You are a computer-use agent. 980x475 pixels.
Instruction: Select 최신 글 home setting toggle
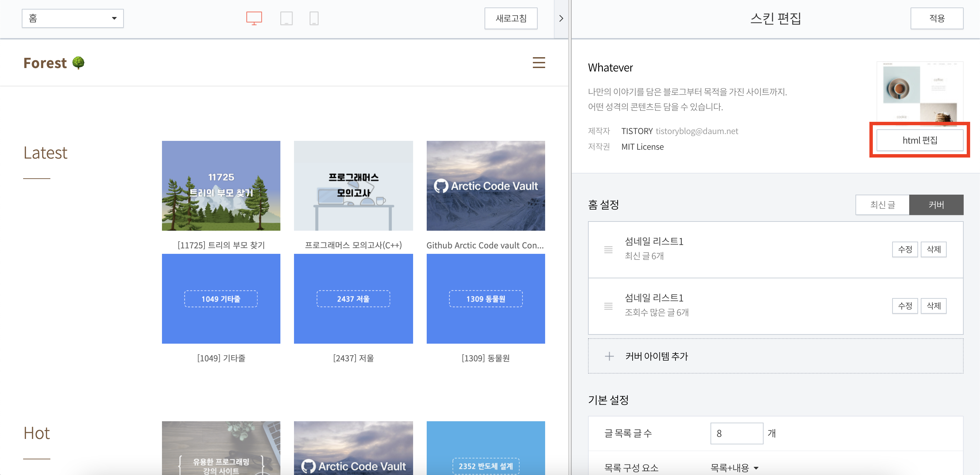[882, 204]
